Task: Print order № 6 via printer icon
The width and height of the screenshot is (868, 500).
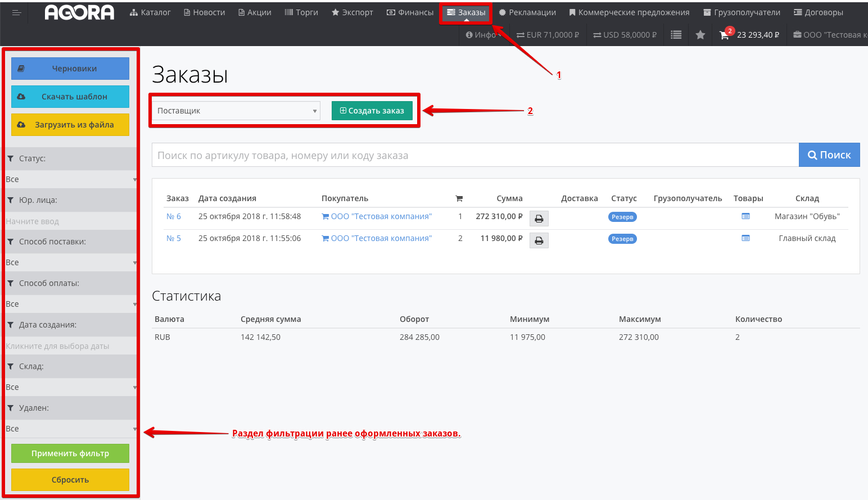Action: click(539, 219)
